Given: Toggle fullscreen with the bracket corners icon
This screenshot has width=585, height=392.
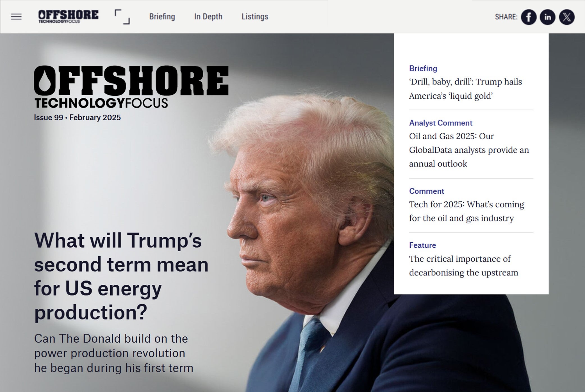Looking at the screenshot, I should 122,17.
